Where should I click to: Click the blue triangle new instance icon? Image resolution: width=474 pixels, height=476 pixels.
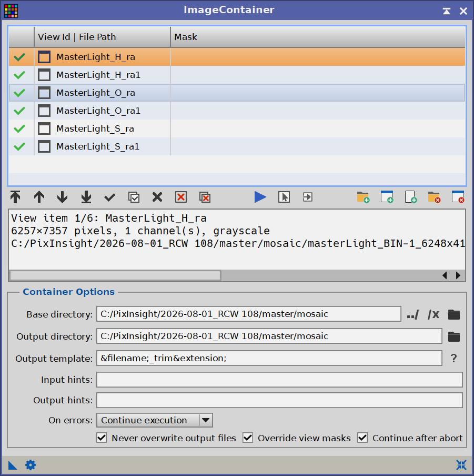click(x=13, y=465)
